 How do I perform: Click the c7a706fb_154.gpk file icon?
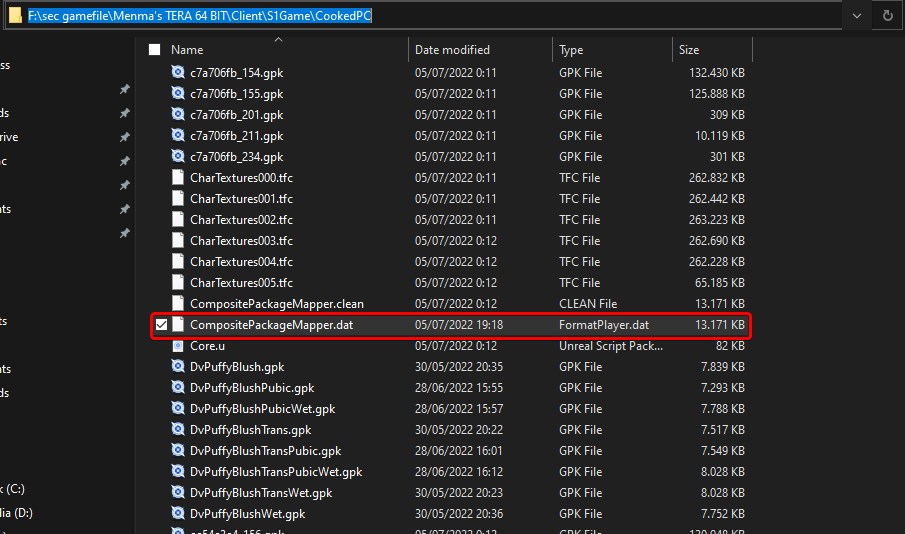pyautogui.click(x=178, y=73)
